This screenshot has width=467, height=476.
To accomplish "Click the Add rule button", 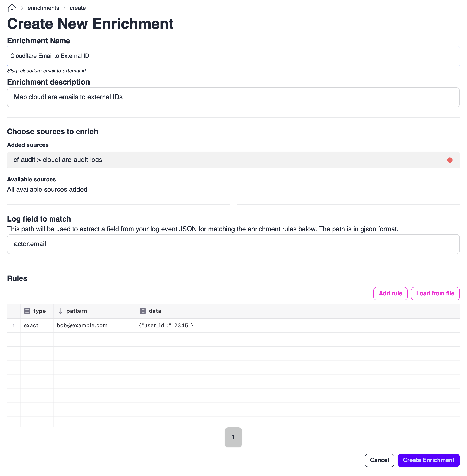I will (x=390, y=293).
